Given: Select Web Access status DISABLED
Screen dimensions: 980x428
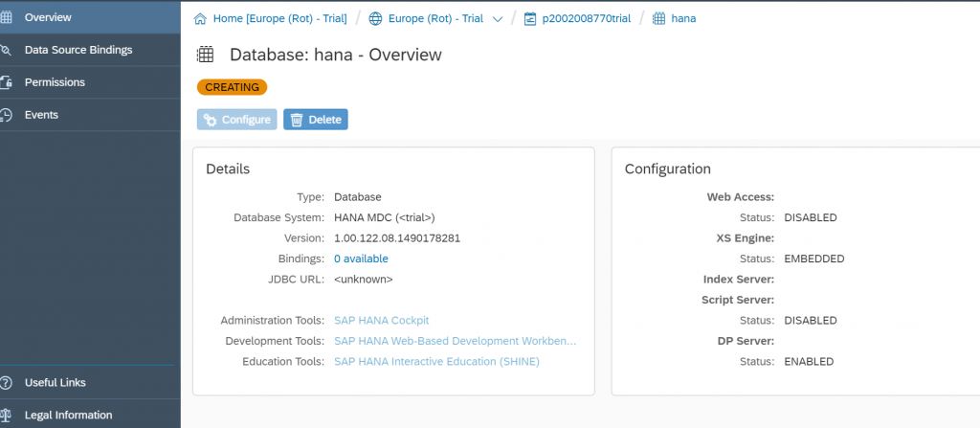Looking at the screenshot, I should coord(811,217).
